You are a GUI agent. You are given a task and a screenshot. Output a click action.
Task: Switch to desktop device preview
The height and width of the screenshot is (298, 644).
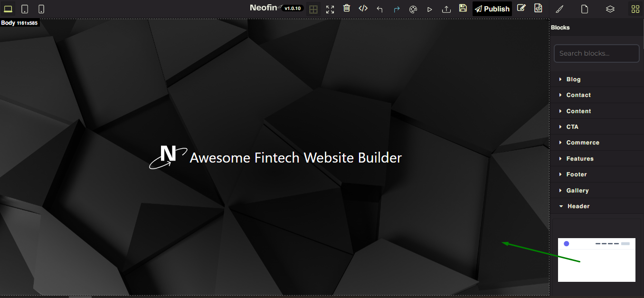(8, 9)
